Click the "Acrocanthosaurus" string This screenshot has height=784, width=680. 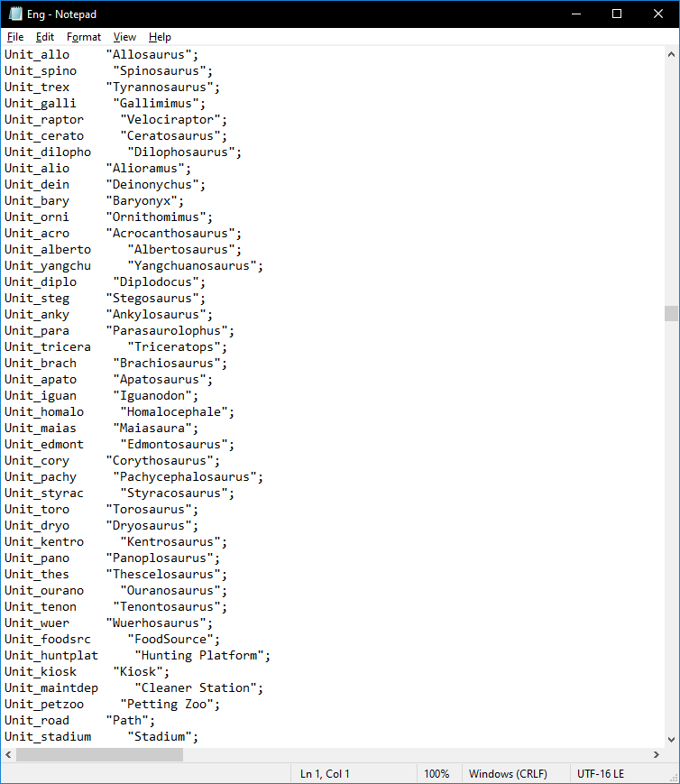pos(173,234)
